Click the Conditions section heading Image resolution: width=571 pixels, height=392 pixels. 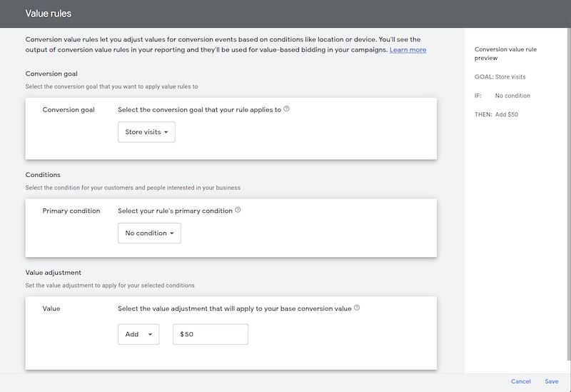click(43, 175)
